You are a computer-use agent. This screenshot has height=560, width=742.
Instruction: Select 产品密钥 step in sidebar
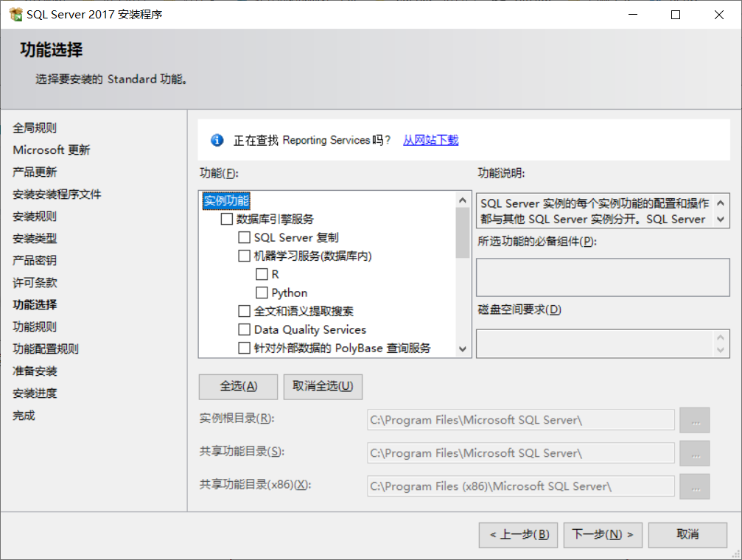(35, 260)
